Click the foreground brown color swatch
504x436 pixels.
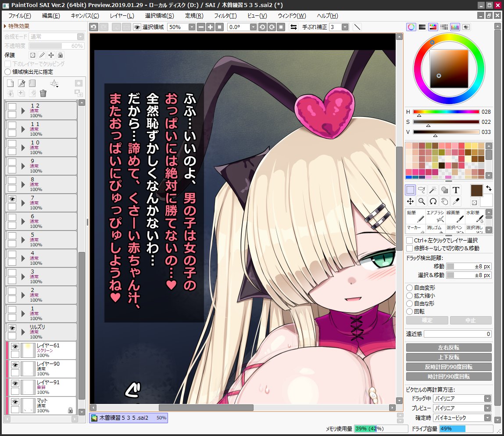[x=477, y=191]
